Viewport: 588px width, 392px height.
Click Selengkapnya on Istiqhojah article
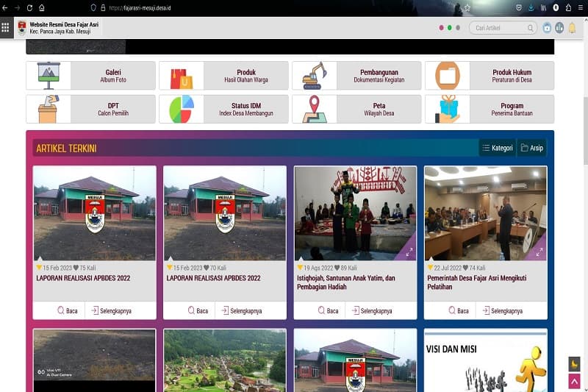pos(375,311)
